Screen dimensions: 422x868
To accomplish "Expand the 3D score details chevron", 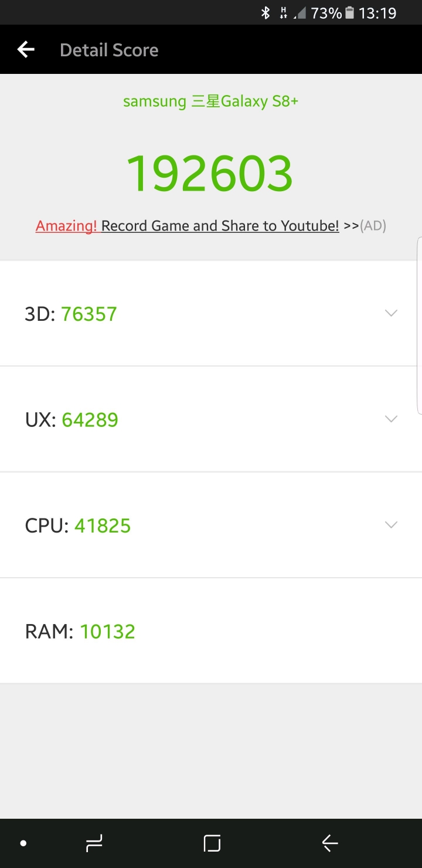I will 391,313.
